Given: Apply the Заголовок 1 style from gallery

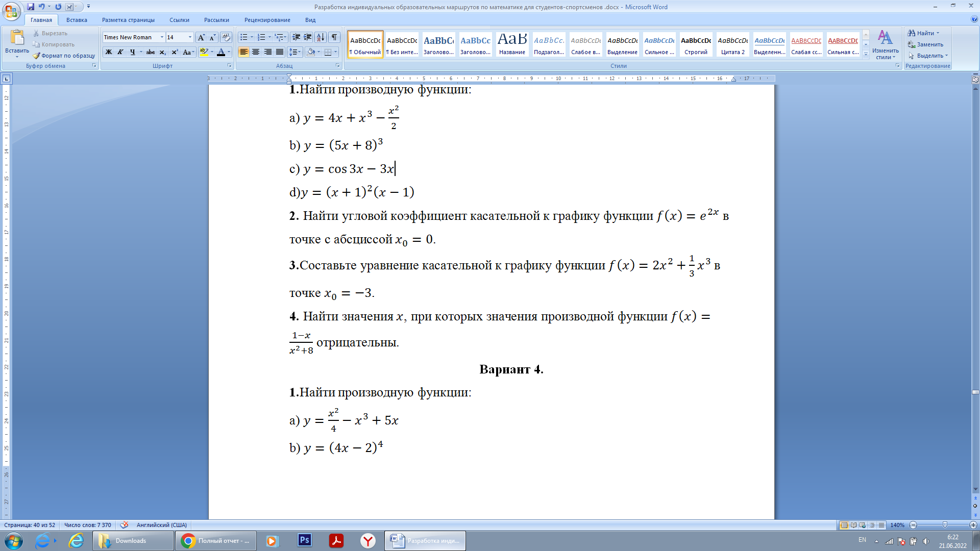Looking at the screenshot, I should [438, 44].
